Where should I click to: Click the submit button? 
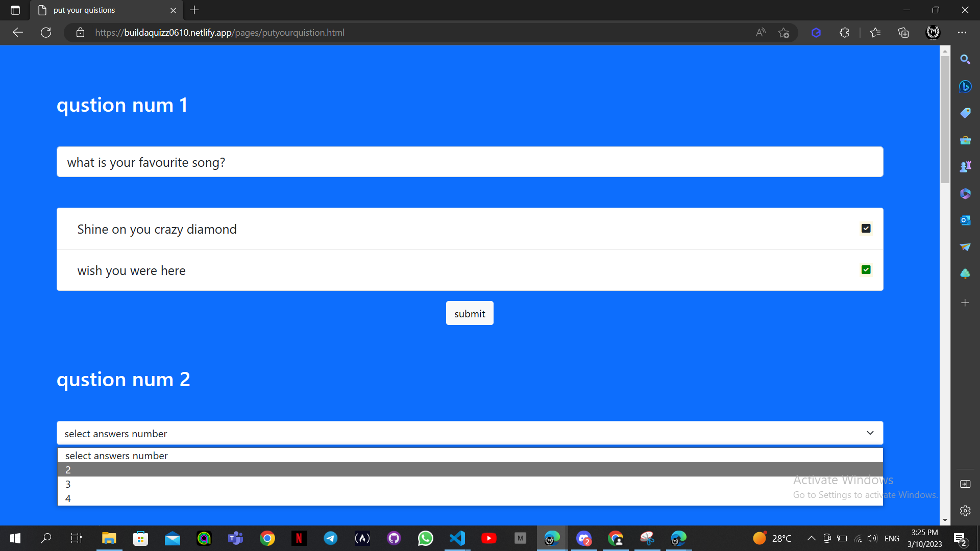point(470,313)
